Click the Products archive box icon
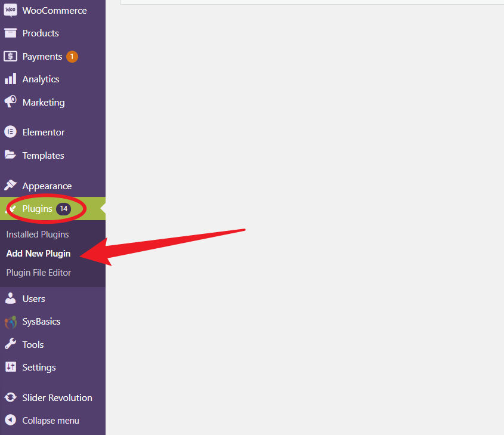This screenshot has height=435, width=504. pyautogui.click(x=10, y=33)
